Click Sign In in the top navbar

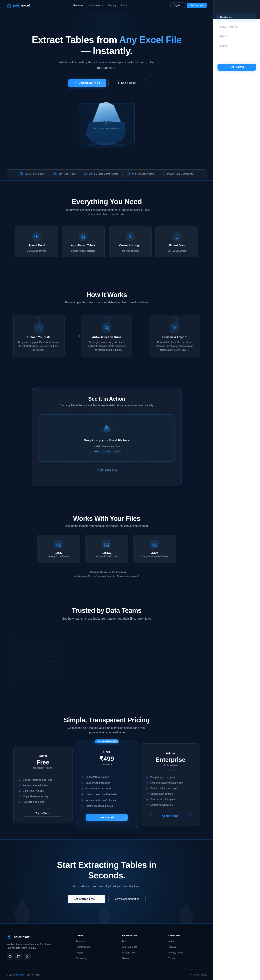(x=177, y=5)
